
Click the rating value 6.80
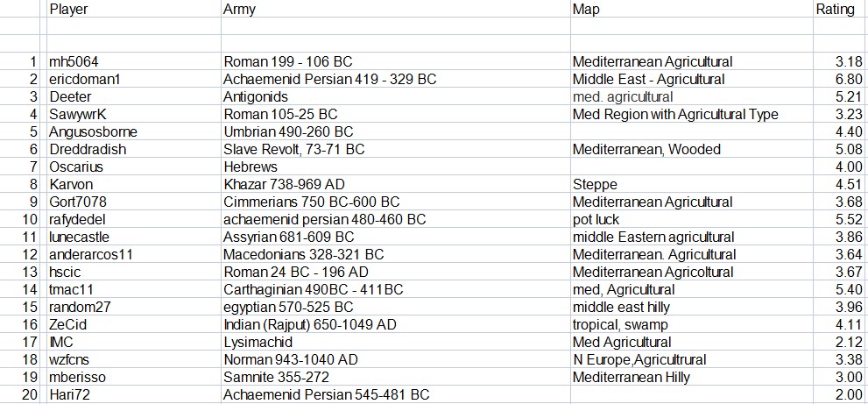[x=840, y=79]
